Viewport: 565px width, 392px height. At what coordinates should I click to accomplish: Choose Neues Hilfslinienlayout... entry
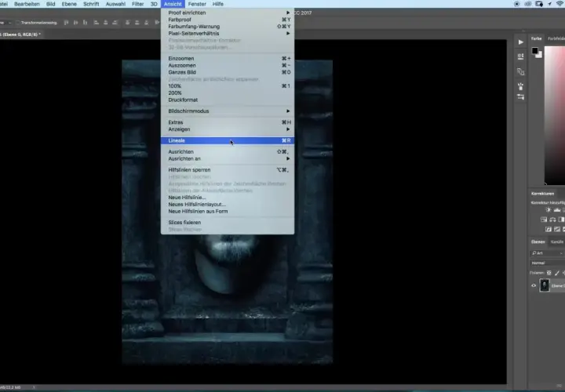point(228,204)
